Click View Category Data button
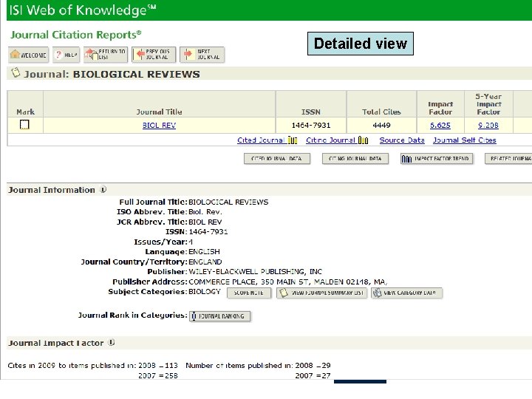532x399 pixels. pyautogui.click(x=407, y=293)
